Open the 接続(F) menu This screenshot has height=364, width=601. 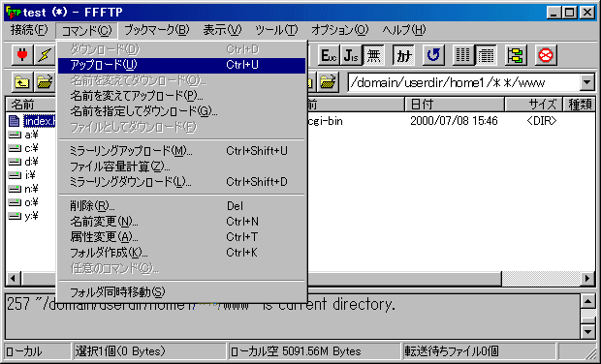click(29, 30)
